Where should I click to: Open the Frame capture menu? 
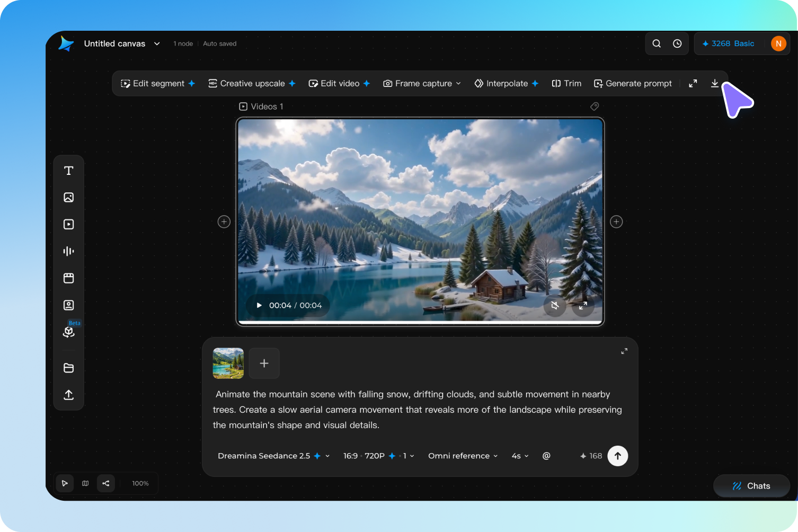[x=422, y=83]
